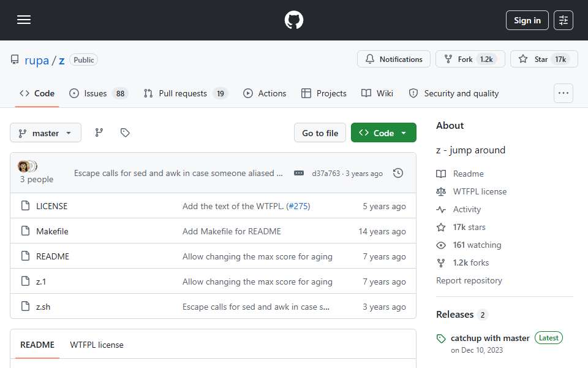The image size is (588, 368).
Task: Open Security and quality tab
Action: click(x=454, y=93)
